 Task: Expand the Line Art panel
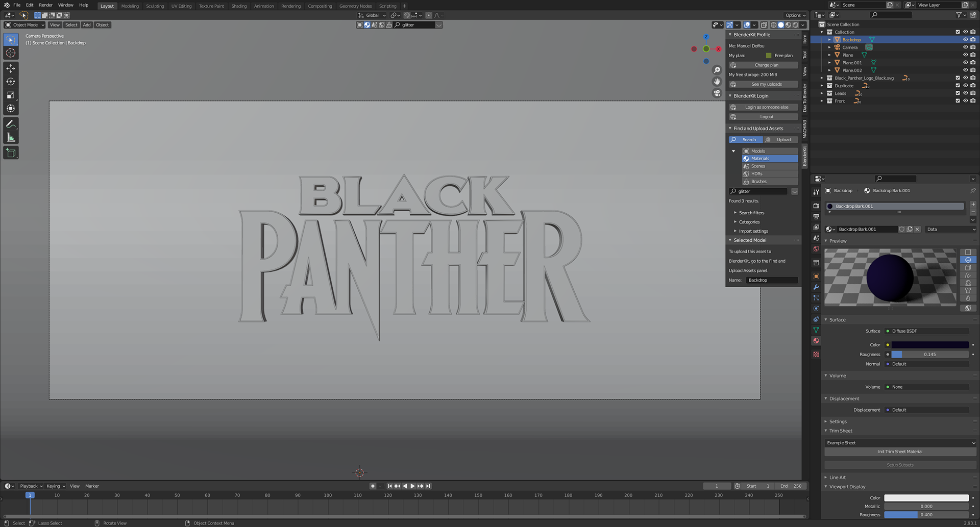(837, 478)
